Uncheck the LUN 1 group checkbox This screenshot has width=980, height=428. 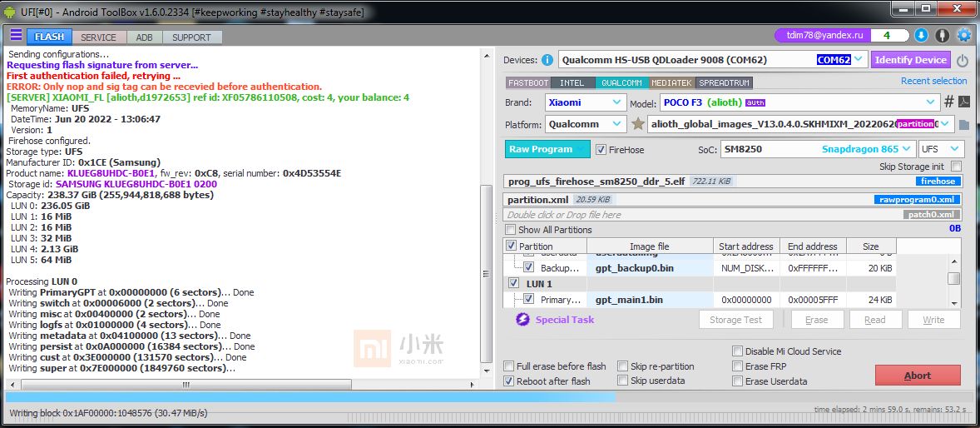(514, 283)
